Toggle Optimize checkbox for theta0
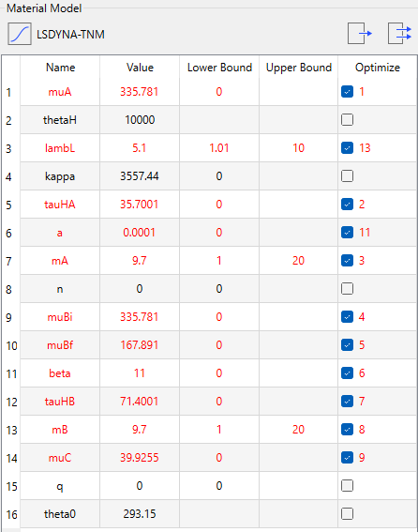Screen dimensions: 418x532 pyautogui.click(x=347, y=513)
